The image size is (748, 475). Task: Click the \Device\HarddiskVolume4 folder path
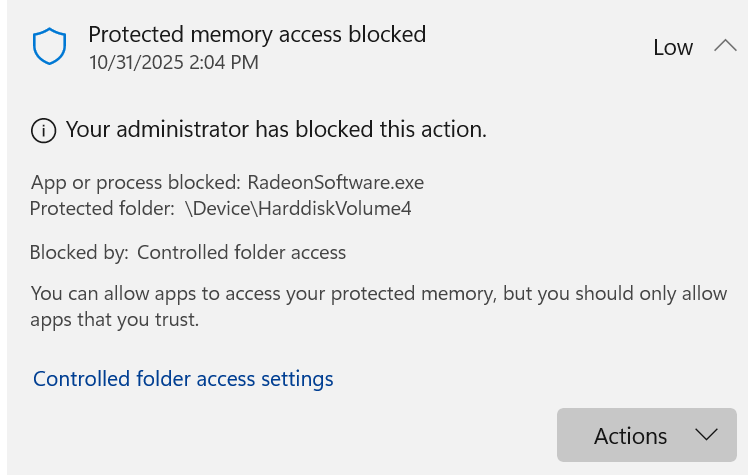tap(298, 209)
